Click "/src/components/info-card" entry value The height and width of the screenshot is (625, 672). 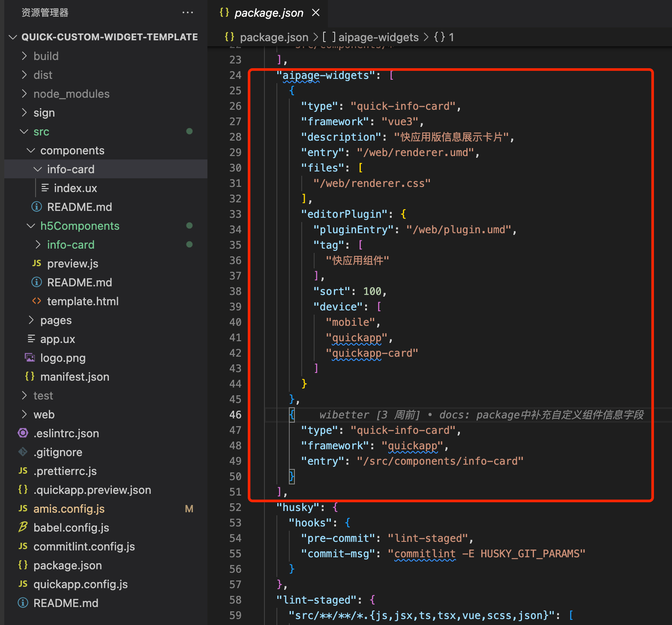(x=440, y=461)
